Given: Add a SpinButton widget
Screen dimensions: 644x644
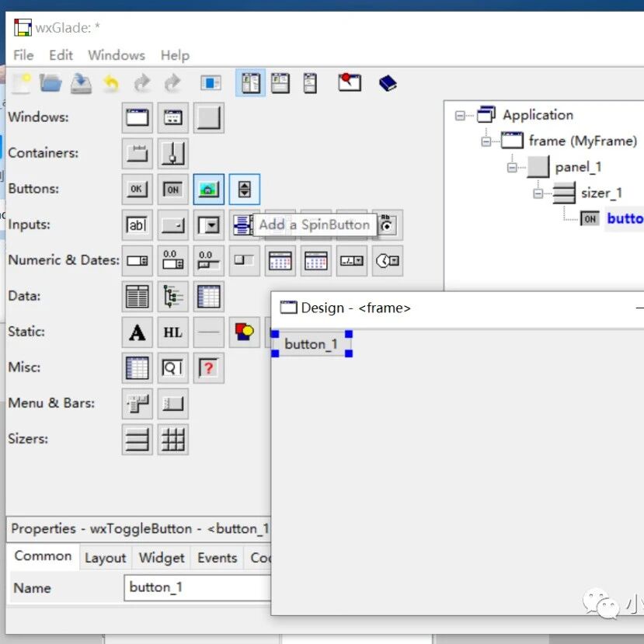Looking at the screenshot, I should click(245, 190).
